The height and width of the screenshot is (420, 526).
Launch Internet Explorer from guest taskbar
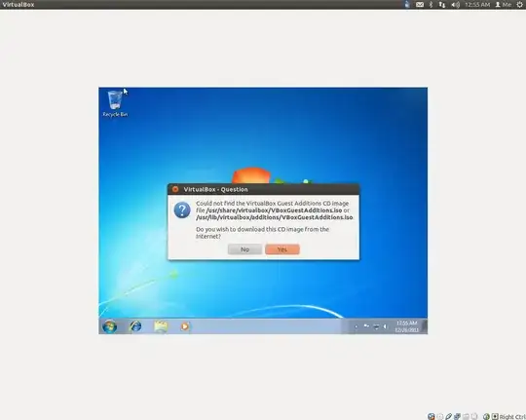point(135,326)
